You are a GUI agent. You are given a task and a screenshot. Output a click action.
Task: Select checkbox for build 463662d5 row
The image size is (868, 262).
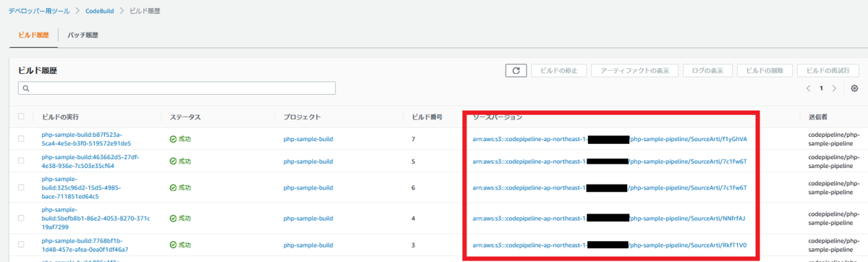pos(21,161)
